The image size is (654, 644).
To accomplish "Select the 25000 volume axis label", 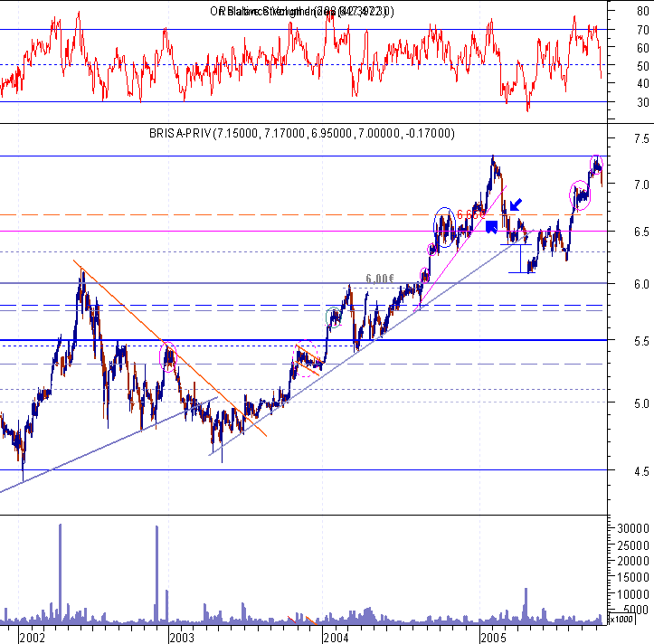I will click(633, 545).
